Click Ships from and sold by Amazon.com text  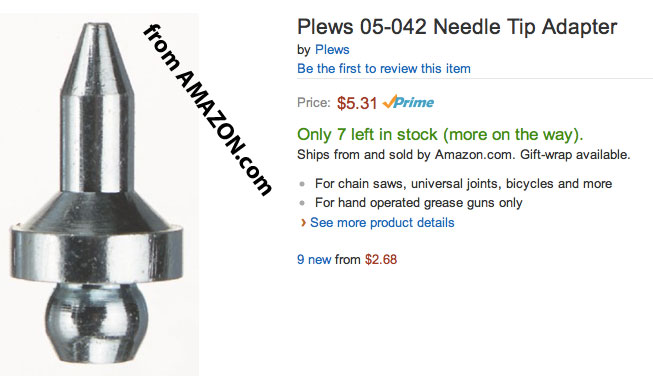pos(404,155)
